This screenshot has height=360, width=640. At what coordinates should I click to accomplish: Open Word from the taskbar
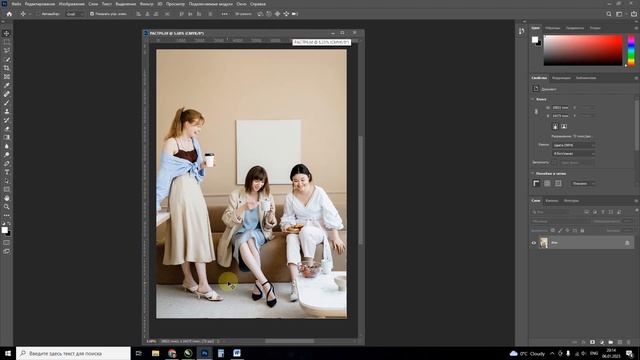tap(237, 353)
